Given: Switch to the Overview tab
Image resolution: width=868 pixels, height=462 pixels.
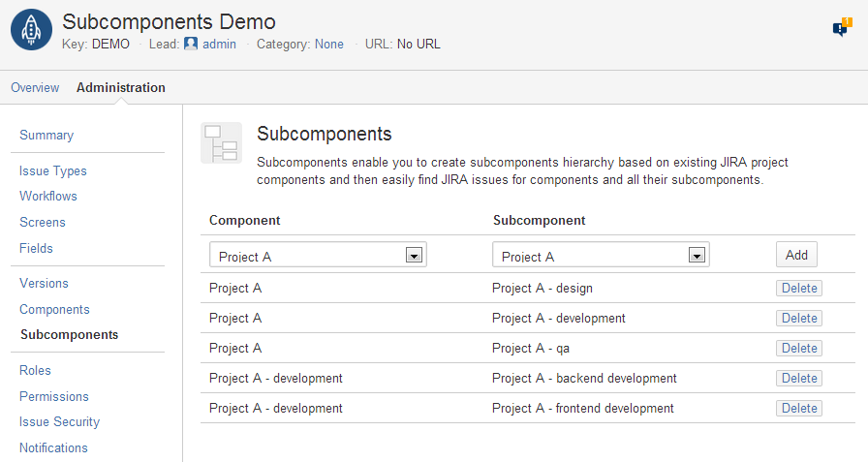Looking at the screenshot, I should pyautogui.click(x=35, y=87).
